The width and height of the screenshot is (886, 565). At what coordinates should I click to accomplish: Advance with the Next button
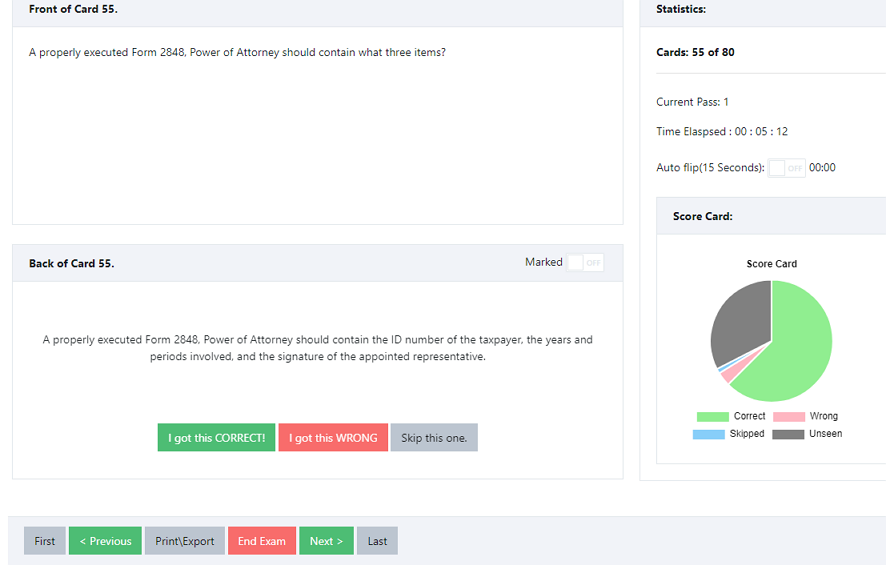[326, 541]
